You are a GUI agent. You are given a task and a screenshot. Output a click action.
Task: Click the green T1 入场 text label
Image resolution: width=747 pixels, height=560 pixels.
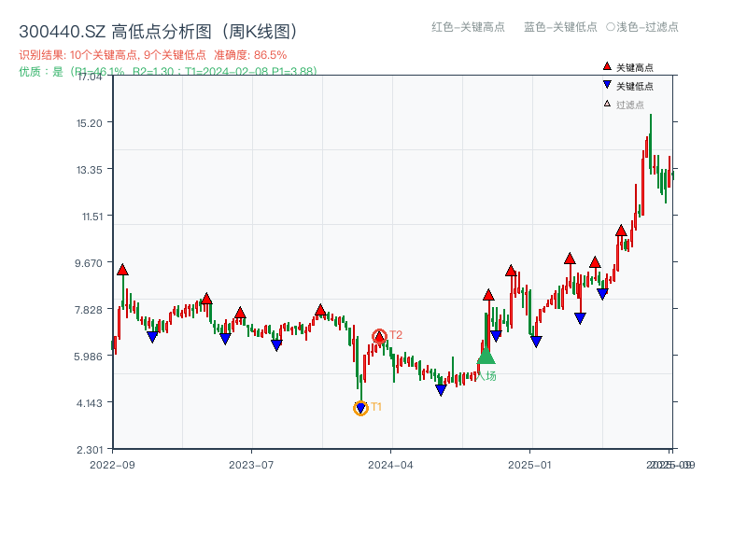tap(487, 376)
